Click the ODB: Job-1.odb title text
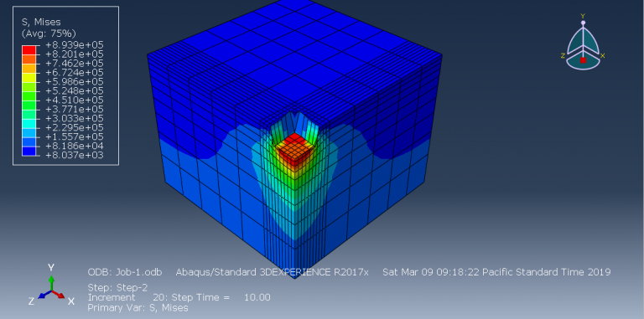 pyautogui.click(x=125, y=272)
